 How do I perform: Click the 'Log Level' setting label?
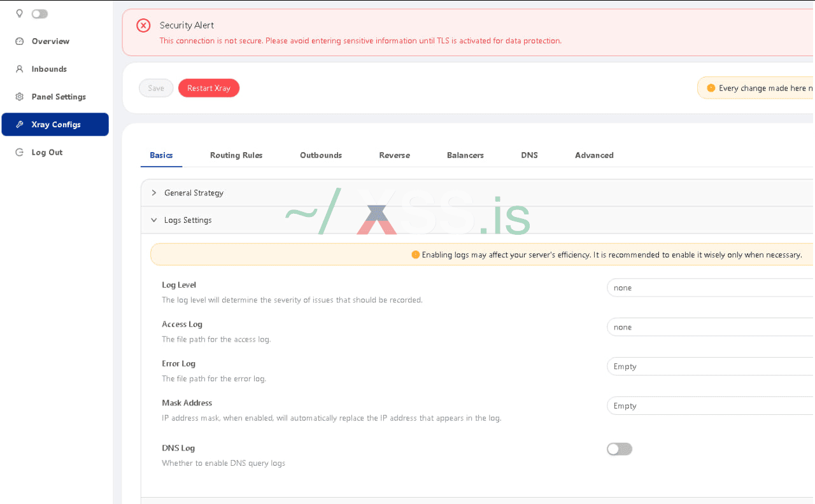click(179, 285)
